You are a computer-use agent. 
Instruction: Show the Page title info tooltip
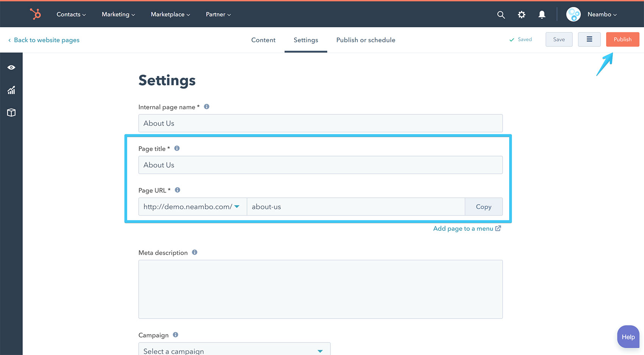177,148
